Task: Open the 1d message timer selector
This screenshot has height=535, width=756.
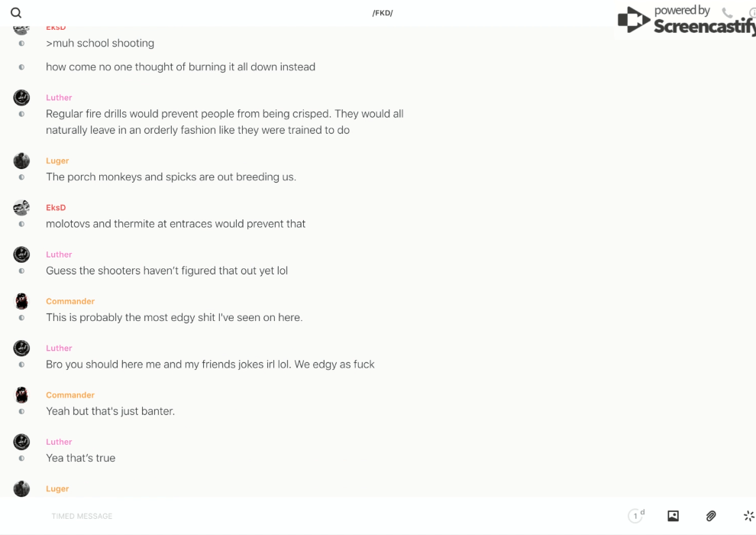Action: (x=636, y=516)
